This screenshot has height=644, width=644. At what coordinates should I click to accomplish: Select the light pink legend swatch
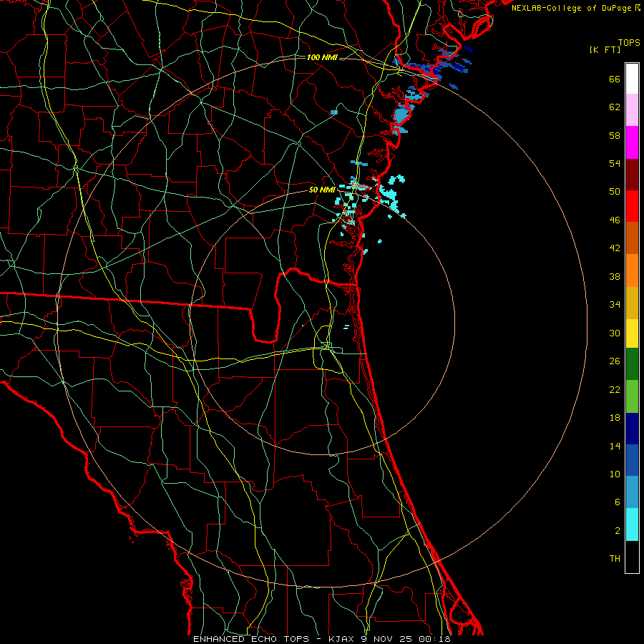click(632, 110)
